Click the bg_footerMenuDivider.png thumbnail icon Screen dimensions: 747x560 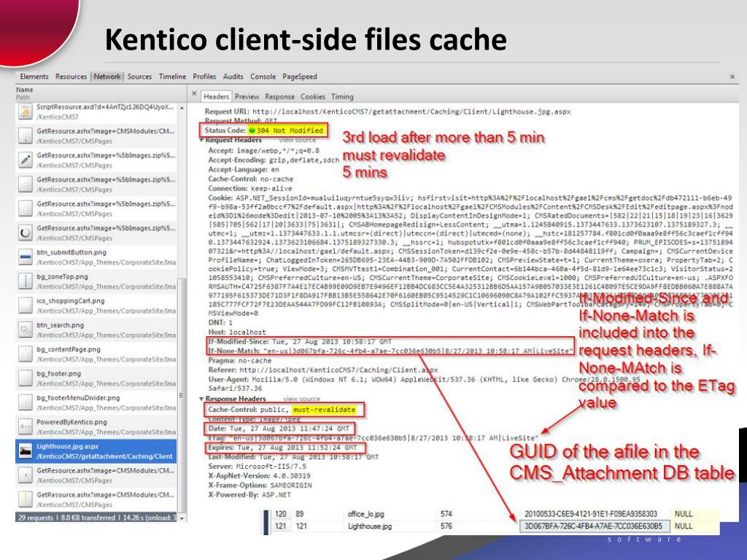pyautogui.click(x=26, y=402)
